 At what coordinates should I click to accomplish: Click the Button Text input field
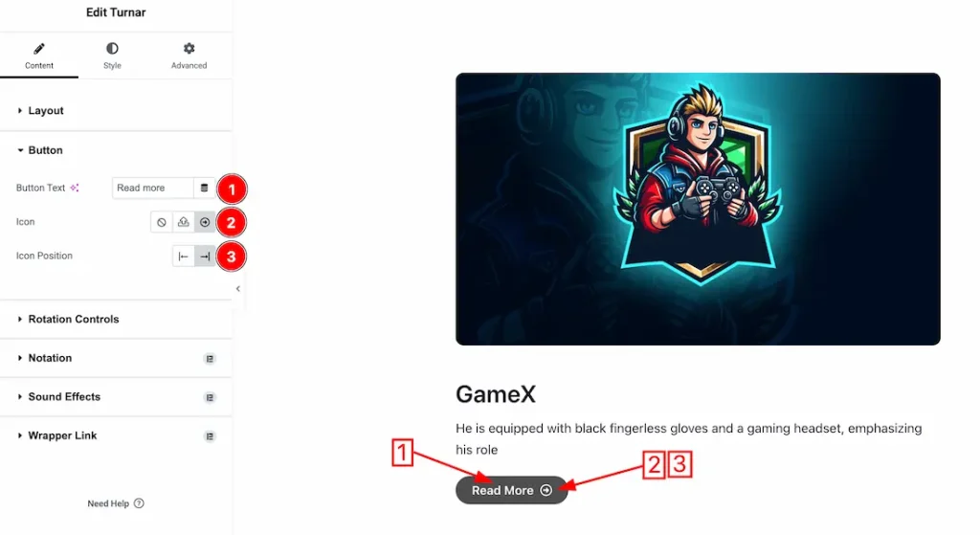click(152, 188)
